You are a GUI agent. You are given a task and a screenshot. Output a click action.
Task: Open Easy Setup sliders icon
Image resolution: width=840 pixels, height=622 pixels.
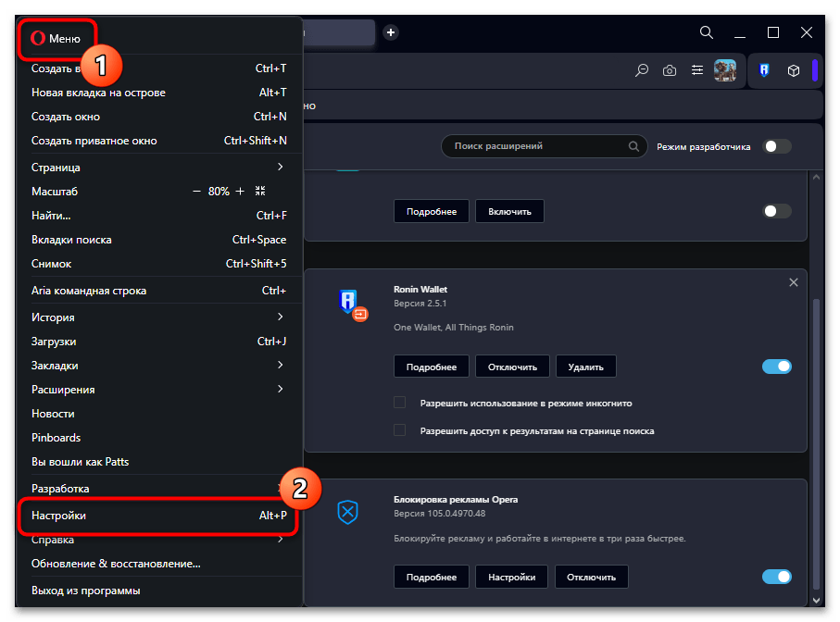697,70
